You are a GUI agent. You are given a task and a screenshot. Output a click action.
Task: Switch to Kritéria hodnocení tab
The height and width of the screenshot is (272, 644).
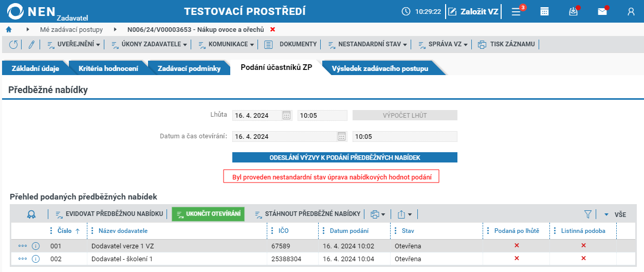108,68
